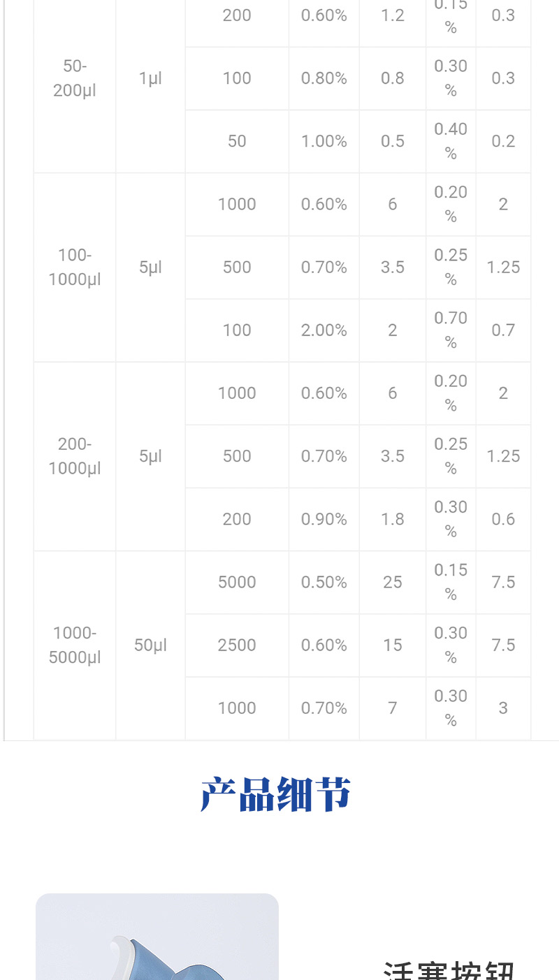Click the 0.80% accuracy cell
The image size is (559, 980).
tap(324, 78)
